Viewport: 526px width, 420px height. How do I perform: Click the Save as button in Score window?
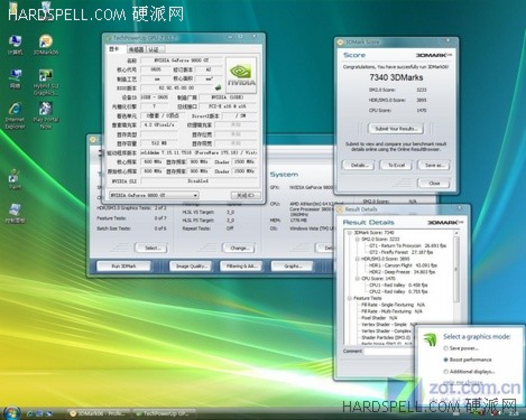(434, 165)
